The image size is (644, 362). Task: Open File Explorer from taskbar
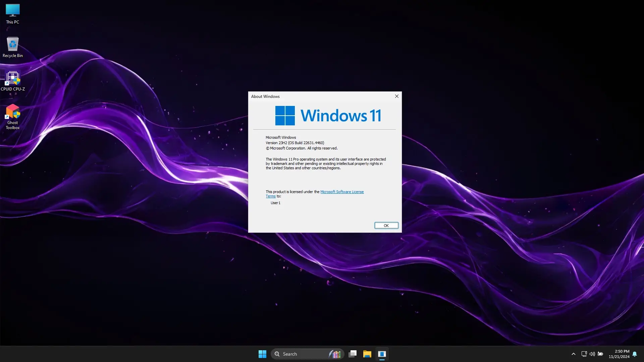367,354
